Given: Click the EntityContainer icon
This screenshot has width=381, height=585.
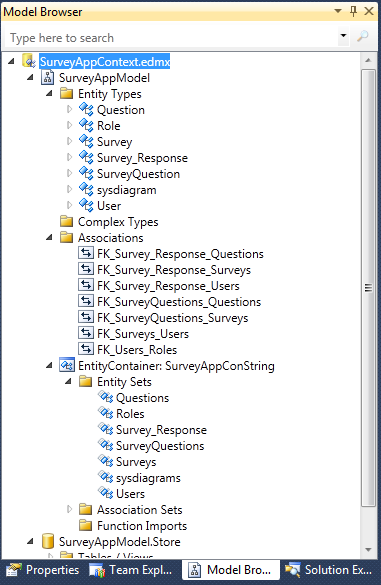Looking at the screenshot, I should (x=67, y=366).
